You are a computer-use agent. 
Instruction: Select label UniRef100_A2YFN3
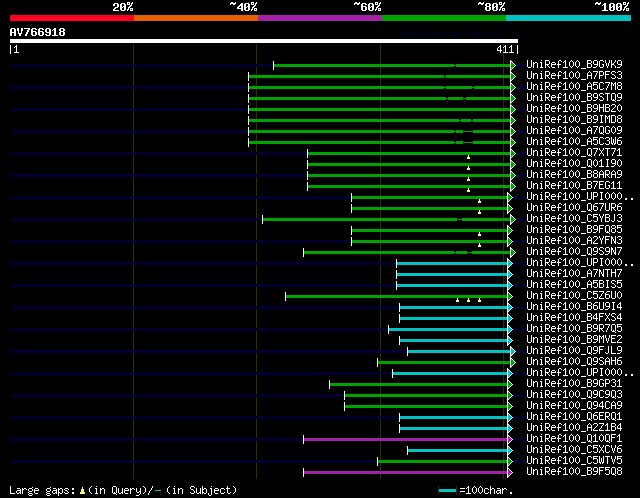(x=574, y=241)
